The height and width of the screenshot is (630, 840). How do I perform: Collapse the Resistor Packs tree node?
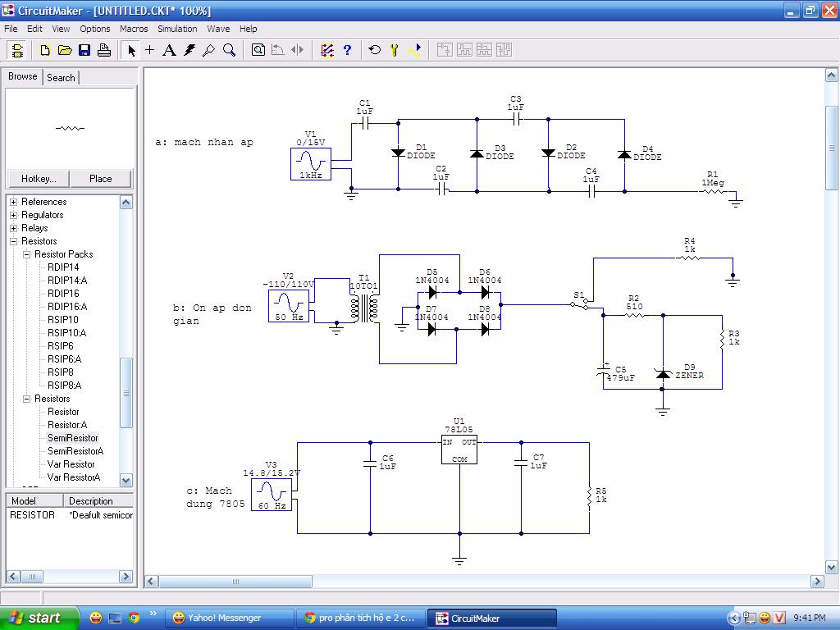tap(26, 254)
